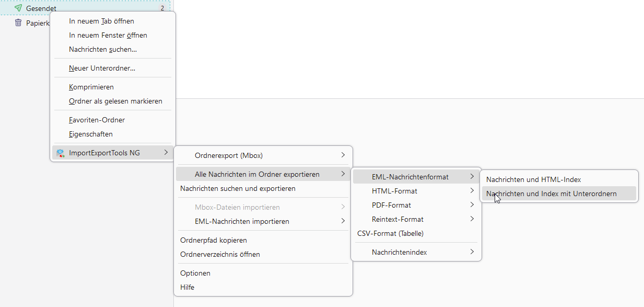This screenshot has width=644, height=307.
Task: Click the Papierkorb trash icon
Action: [18, 22]
